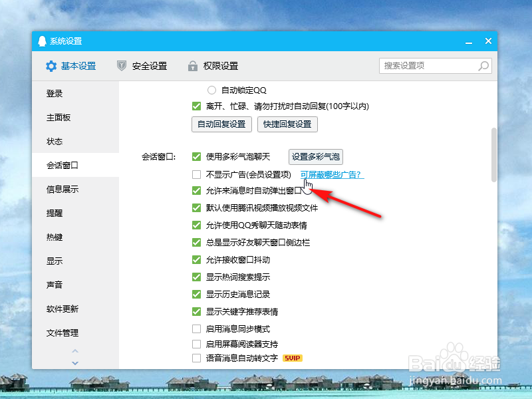Open the 权限设置 tab
The height and width of the screenshot is (399, 532).
click(213, 66)
